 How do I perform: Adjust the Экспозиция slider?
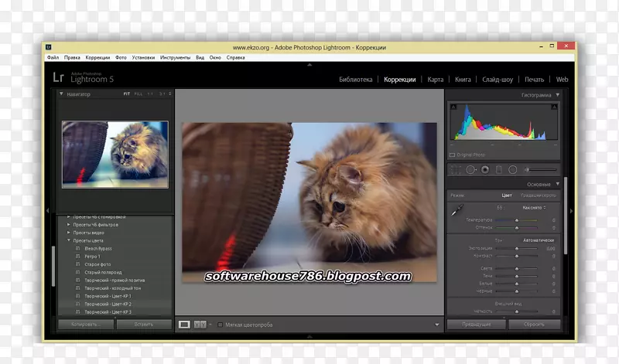click(517, 248)
